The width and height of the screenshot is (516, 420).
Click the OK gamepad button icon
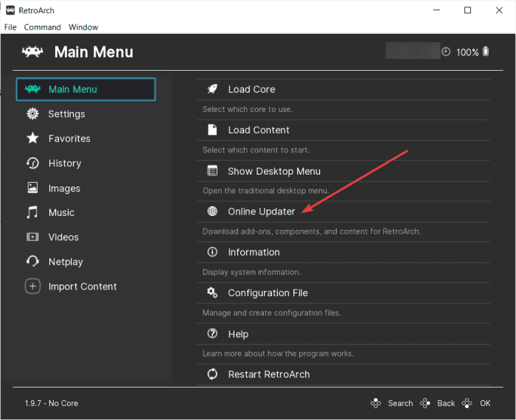[x=467, y=403]
